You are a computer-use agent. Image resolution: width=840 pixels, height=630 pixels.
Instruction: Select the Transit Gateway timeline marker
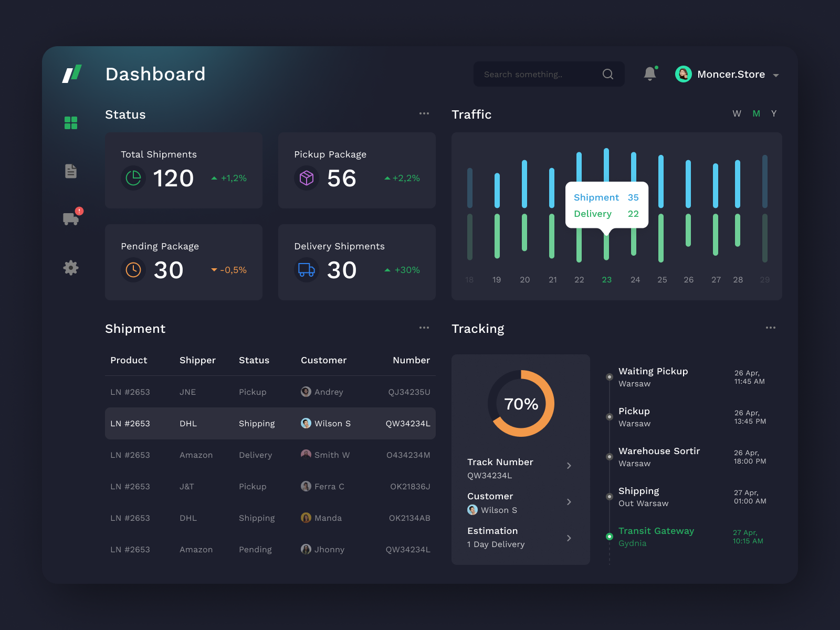[x=610, y=537]
